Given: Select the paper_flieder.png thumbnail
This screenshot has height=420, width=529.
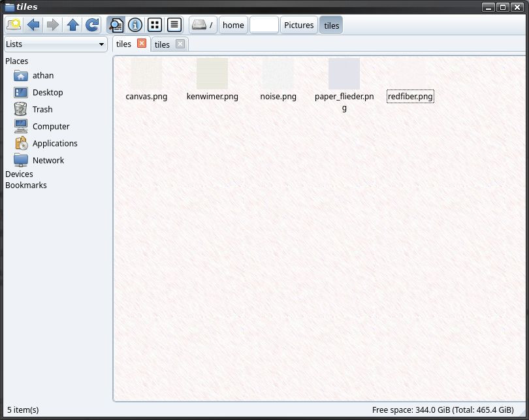Looking at the screenshot, I should pyautogui.click(x=344, y=73).
